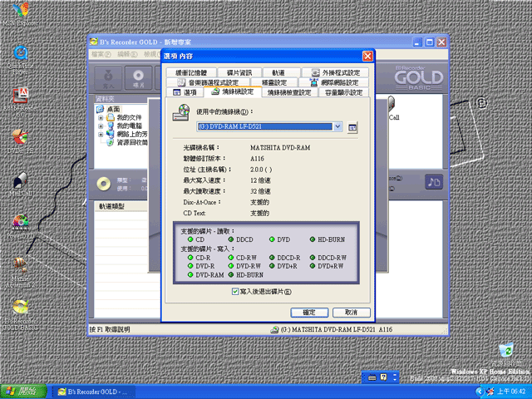Switch to 碟片資訊 tab
The height and width of the screenshot is (399, 532).
(239, 72)
